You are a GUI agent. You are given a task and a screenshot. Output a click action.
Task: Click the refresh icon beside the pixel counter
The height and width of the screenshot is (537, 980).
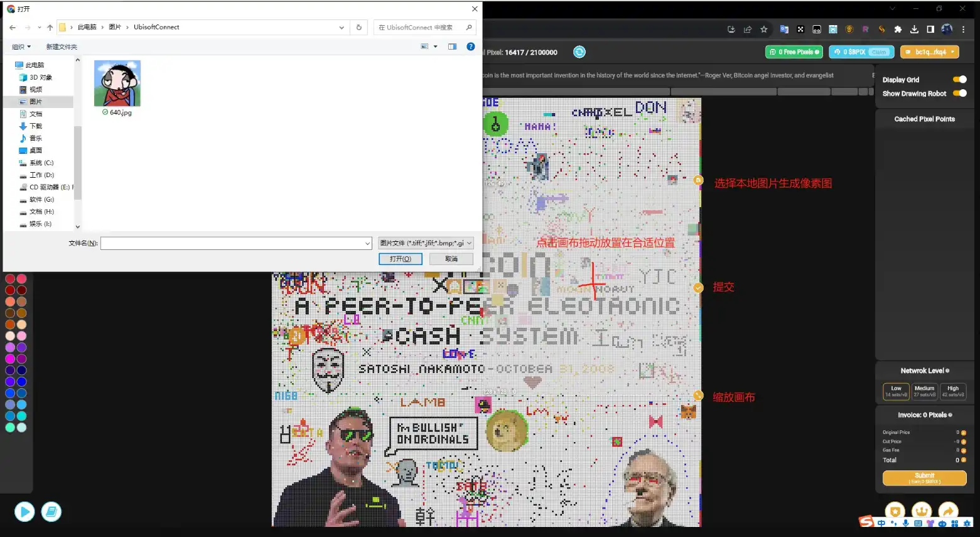click(579, 52)
